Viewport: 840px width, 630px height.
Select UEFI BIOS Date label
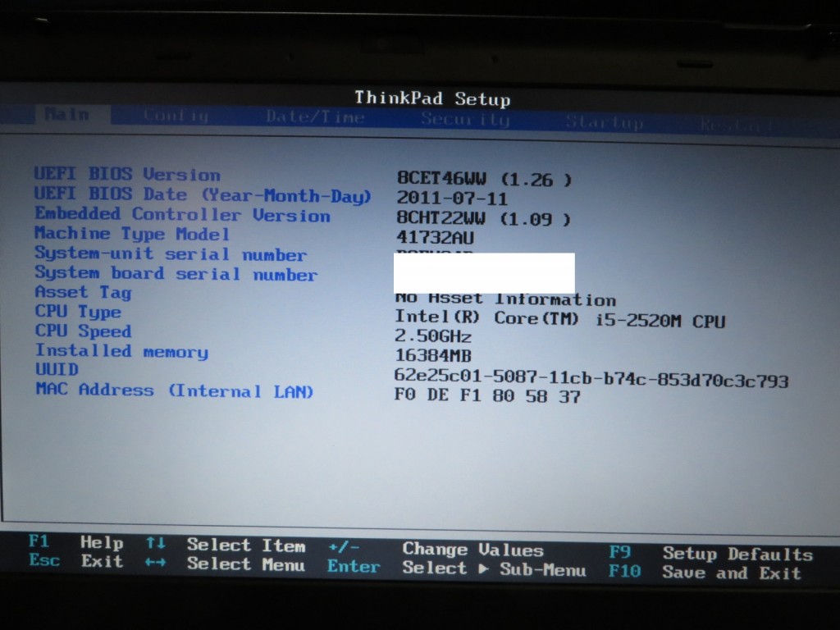[203, 195]
